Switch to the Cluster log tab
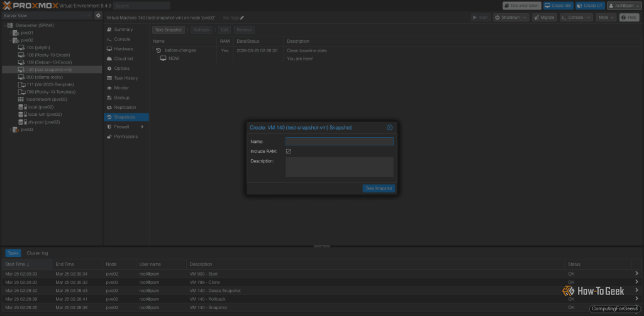The width and height of the screenshot is (644, 316). [x=37, y=253]
